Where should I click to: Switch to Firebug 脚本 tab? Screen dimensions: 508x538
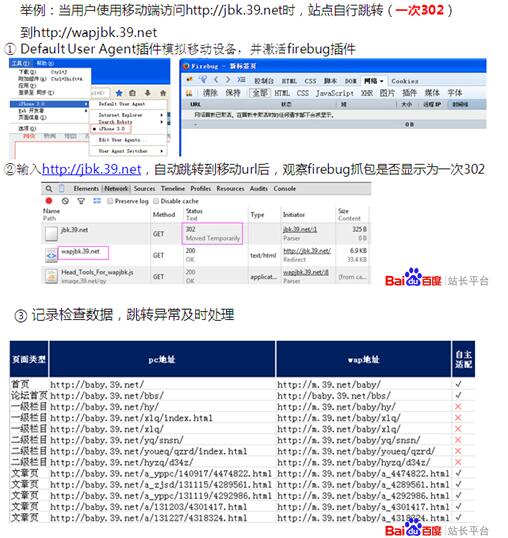pyautogui.click(x=331, y=81)
